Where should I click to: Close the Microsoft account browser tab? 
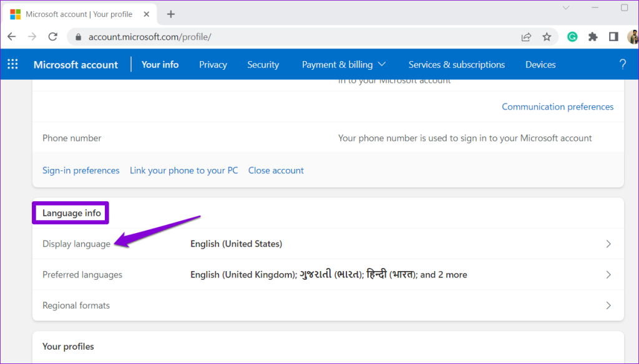tap(147, 14)
